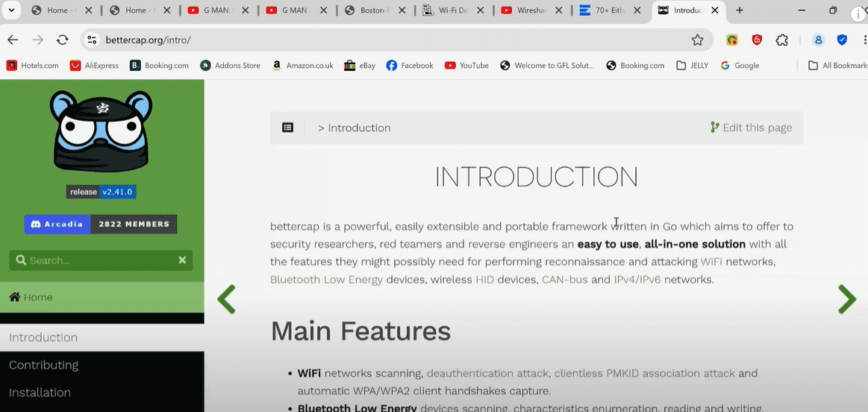The image size is (868, 412).
Task: Open the table of contents icon
Action: pyautogui.click(x=287, y=128)
